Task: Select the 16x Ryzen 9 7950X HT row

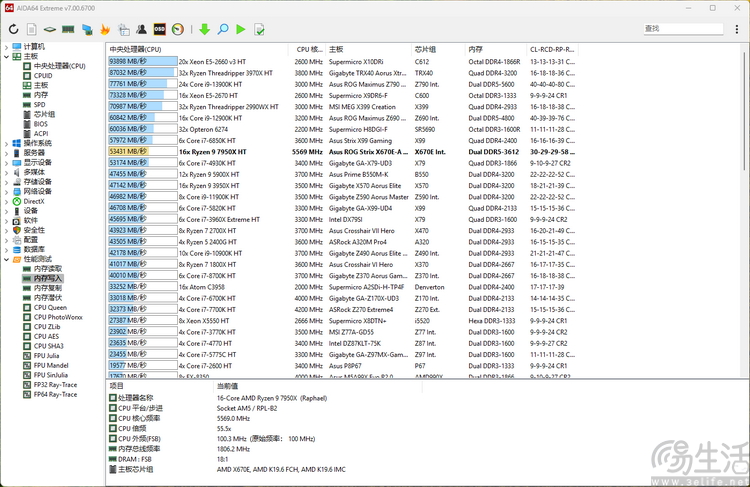Action: click(342, 152)
